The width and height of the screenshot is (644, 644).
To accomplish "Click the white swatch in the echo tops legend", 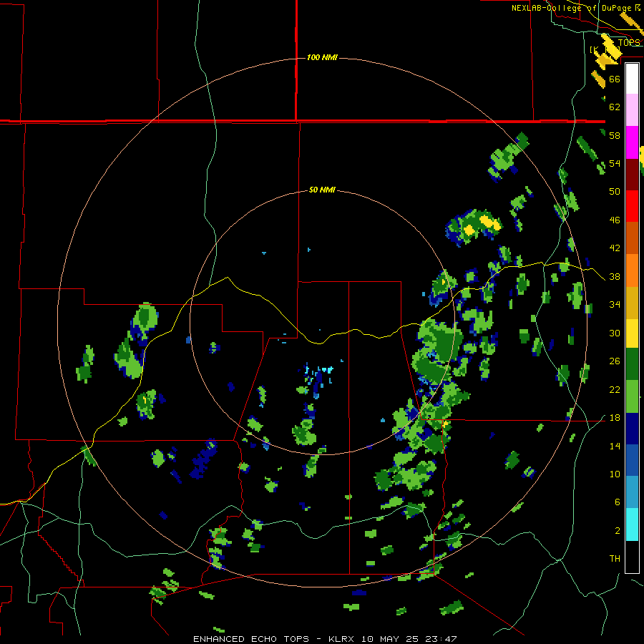I will [x=632, y=79].
